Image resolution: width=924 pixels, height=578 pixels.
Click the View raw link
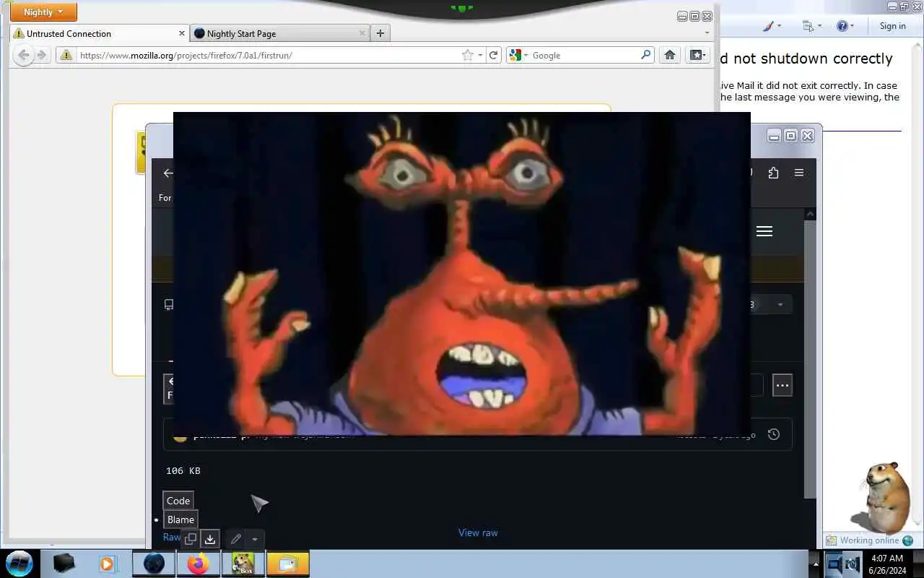click(478, 532)
